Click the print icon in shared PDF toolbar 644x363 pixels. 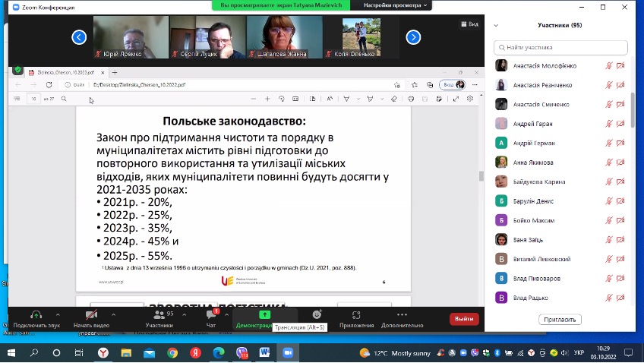[411, 99]
